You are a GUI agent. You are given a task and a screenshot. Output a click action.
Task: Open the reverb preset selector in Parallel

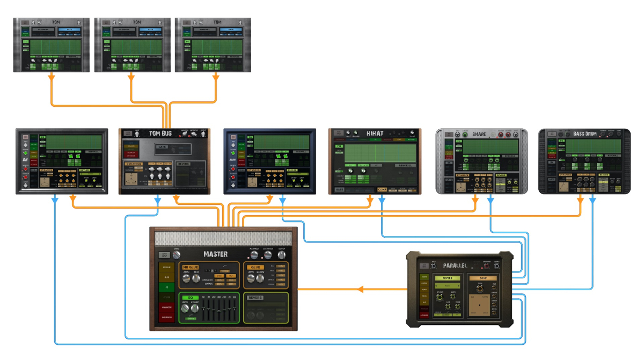tap(448, 286)
